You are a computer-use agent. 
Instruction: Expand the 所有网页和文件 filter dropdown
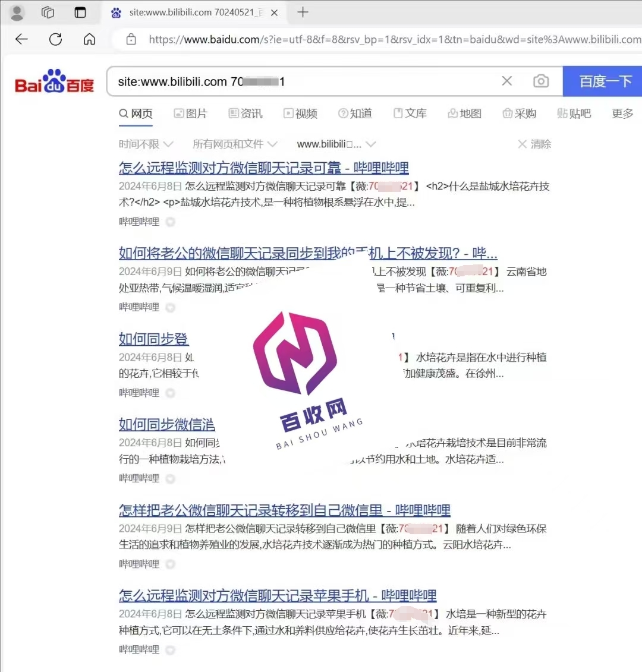[x=235, y=144]
